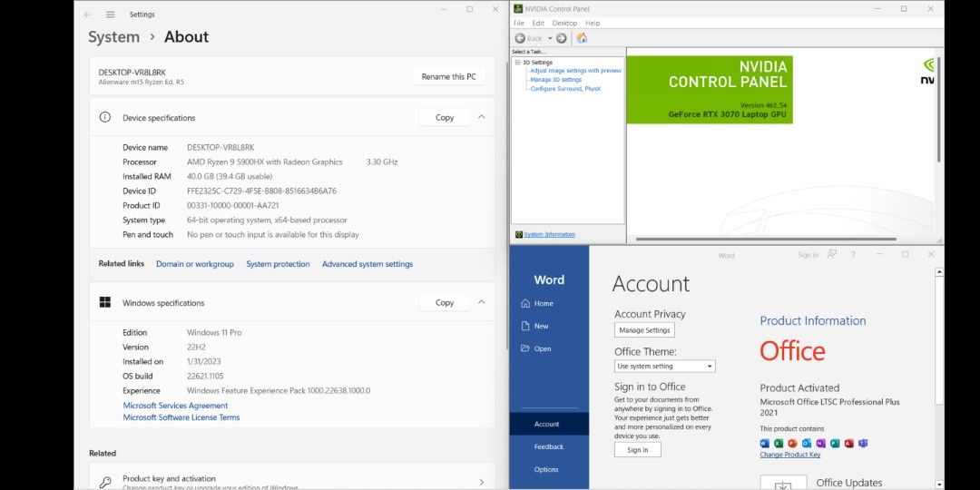Click the Home icon in Word sidebar
Screen dimensions: 980x490
pos(525,303)
